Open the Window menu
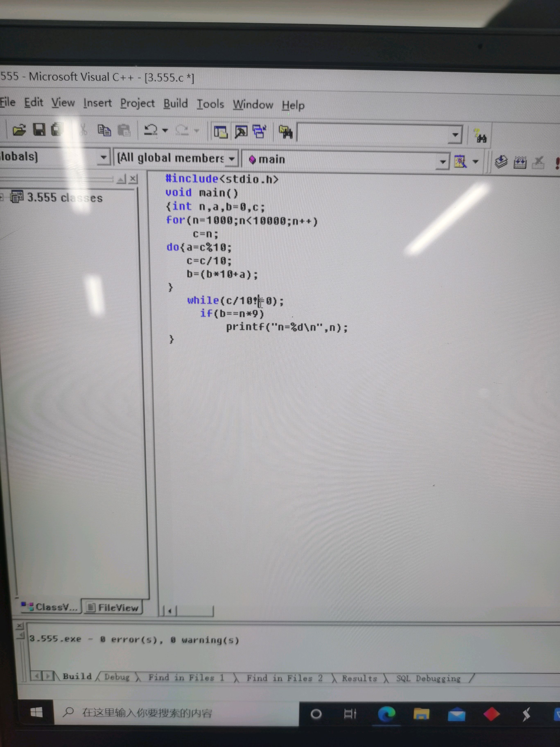This screenshot has width=560, height=747. pos(253,105)
